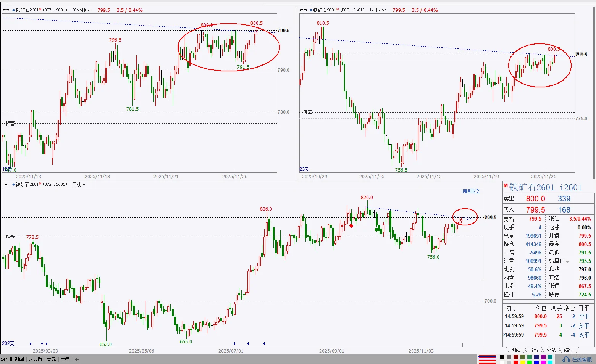Select the green marker on the daily chart
This screenshot has height=364, width=596.
[377, 230]
